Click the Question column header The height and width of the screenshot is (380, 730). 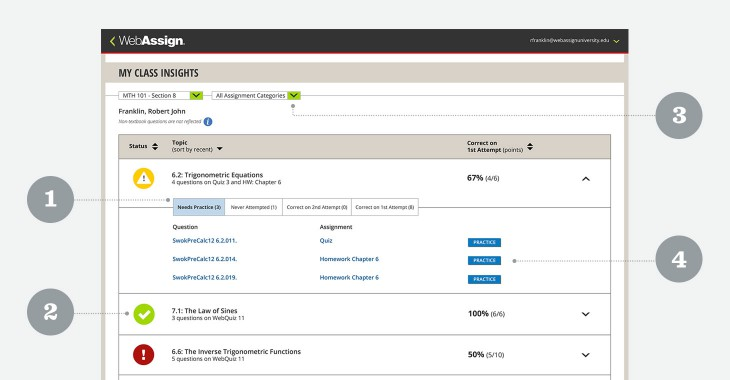point(185,227)
